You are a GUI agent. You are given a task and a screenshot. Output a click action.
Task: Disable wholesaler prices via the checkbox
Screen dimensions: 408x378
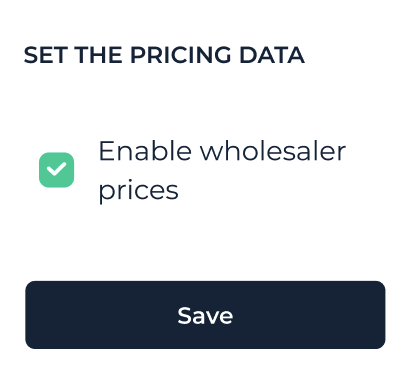click(56, 170)
